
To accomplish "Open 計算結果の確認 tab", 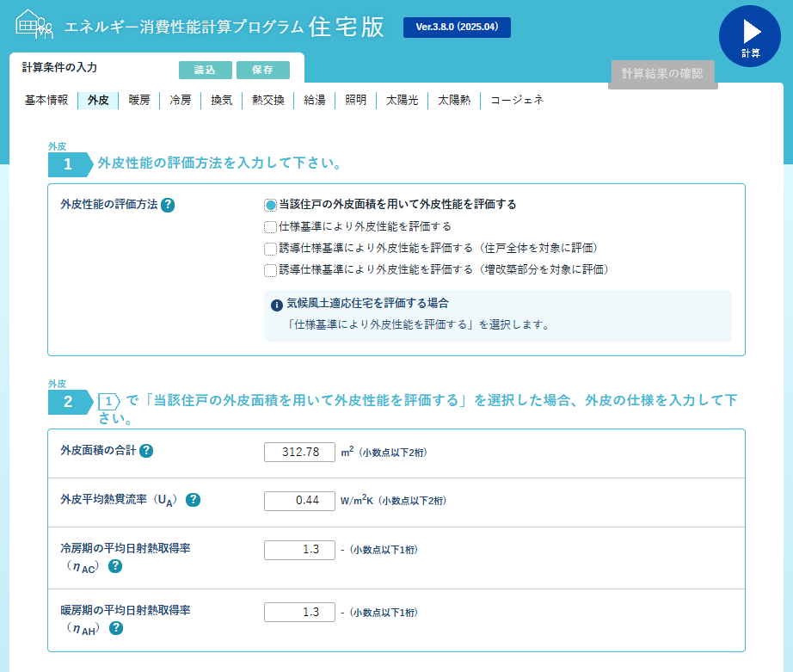I will 662,74.
